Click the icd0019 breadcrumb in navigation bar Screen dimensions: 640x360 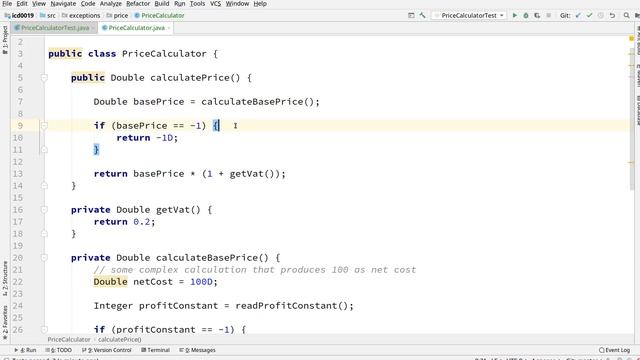(x=19, y=16)
